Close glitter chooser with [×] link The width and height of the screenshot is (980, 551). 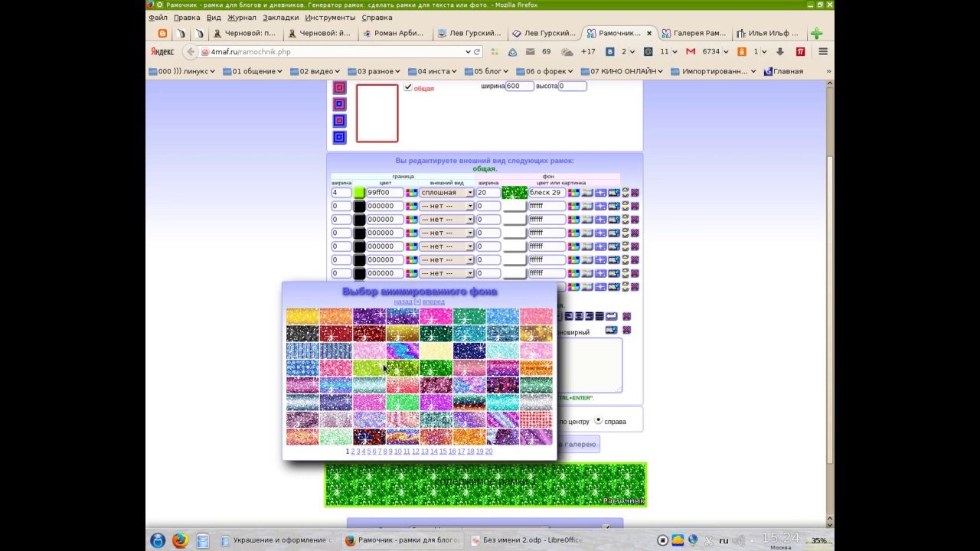coord(417,302)
